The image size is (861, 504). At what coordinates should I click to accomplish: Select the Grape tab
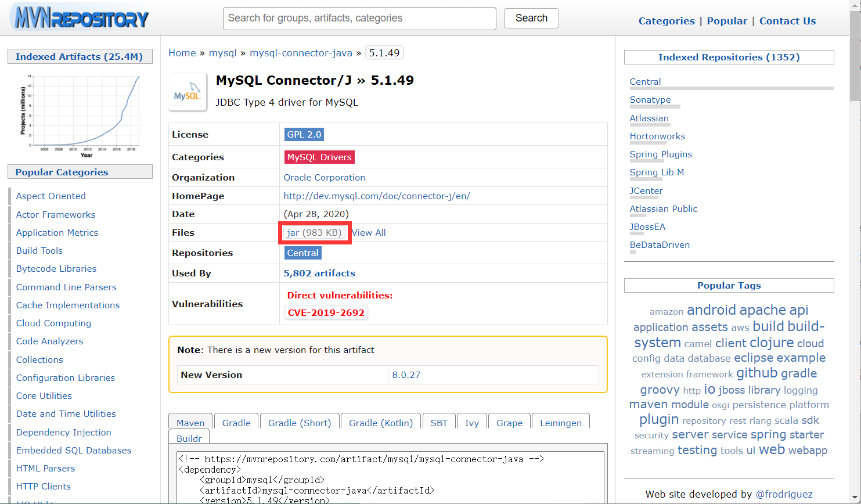[510, 423]
